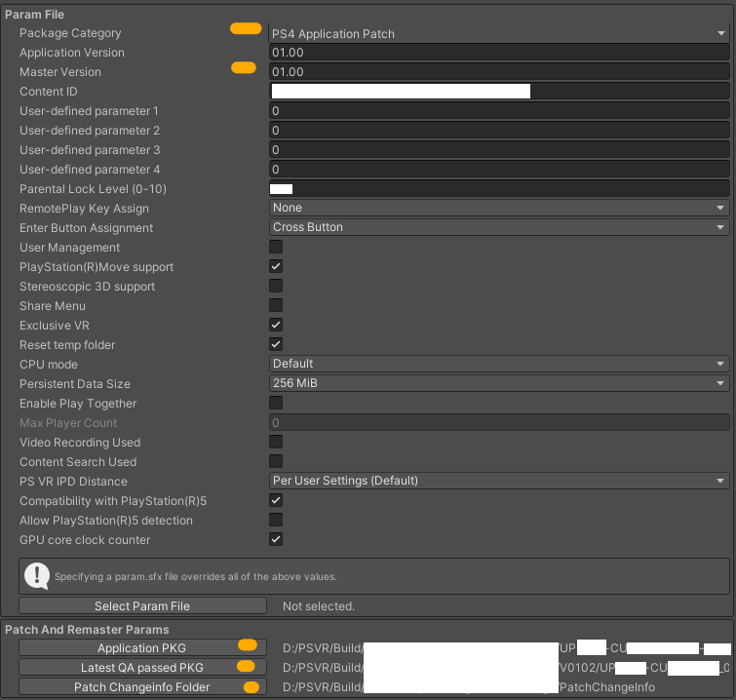
Task: Click orange marker on Application PKG button
Action: [246, 645]
